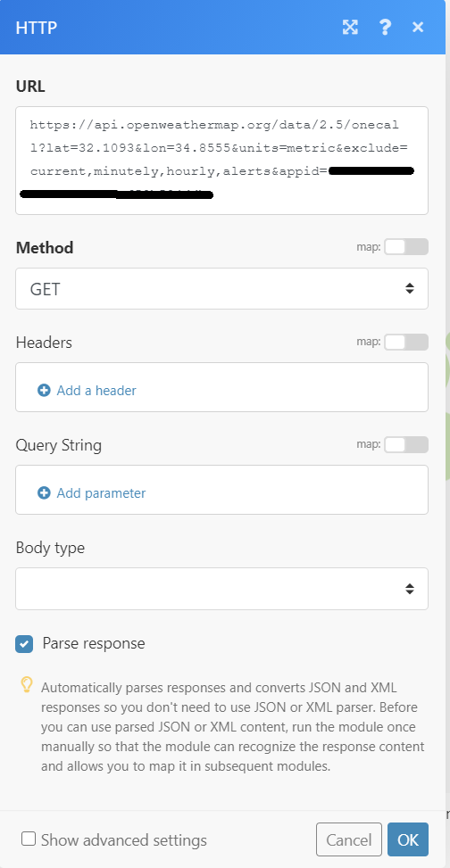This screenshot has height=868, width=450.
Task: Toggle the map switch for Method
Action: 406,247
